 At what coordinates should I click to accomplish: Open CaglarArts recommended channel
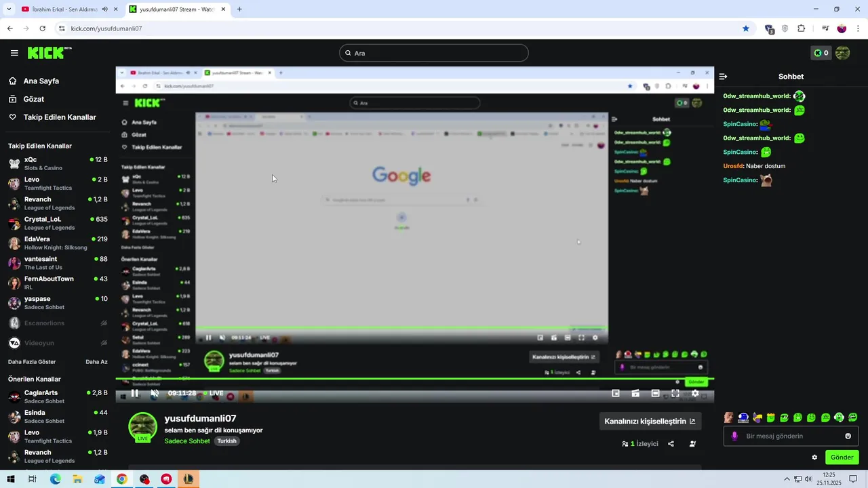pyautogui.click(x=58, y=396)
